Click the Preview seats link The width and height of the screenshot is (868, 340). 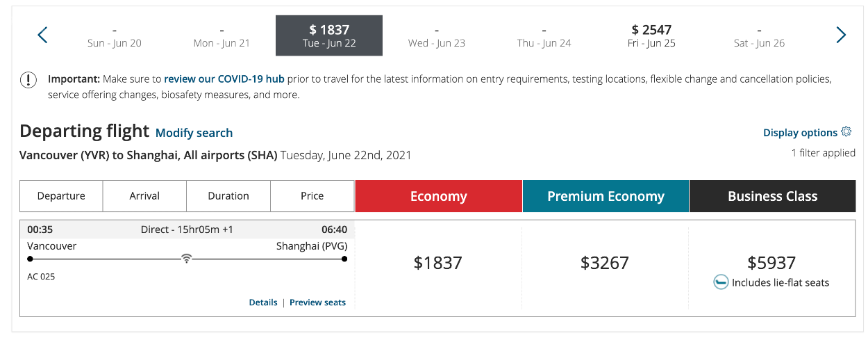[317, 302]
